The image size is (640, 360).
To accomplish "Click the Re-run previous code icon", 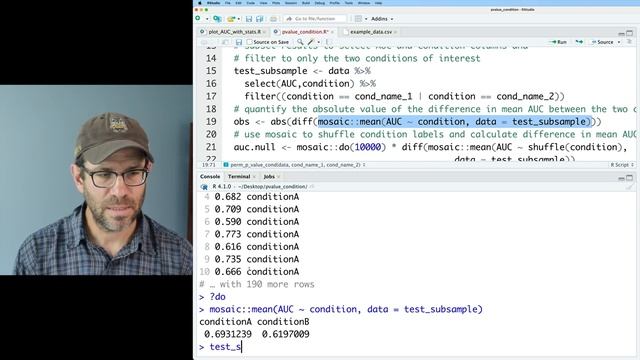I will pyautogui.click(x=579, y=42).
